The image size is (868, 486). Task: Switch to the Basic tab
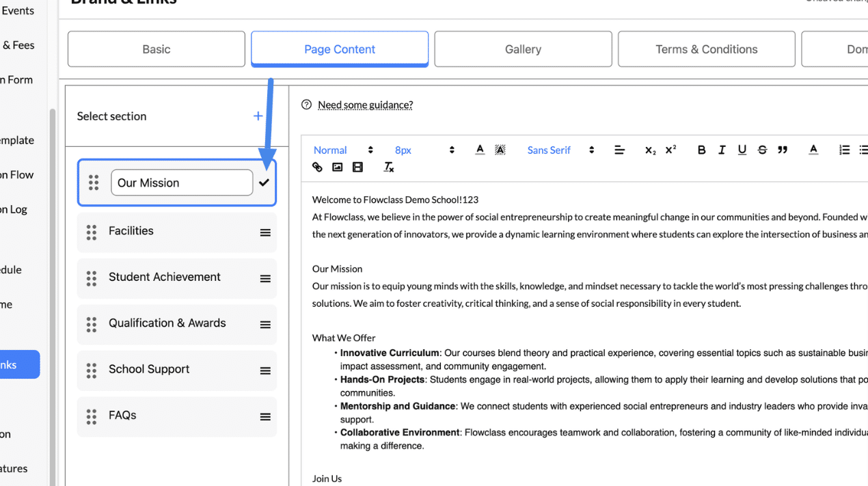tap(157, 49)
